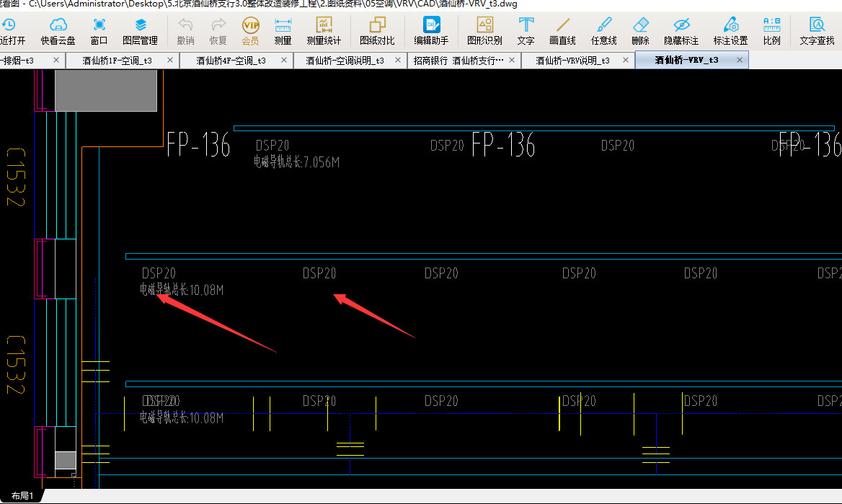Open the 比例 scale tool
The width and height of the screenshot is (842, 504).
[771, 31]
